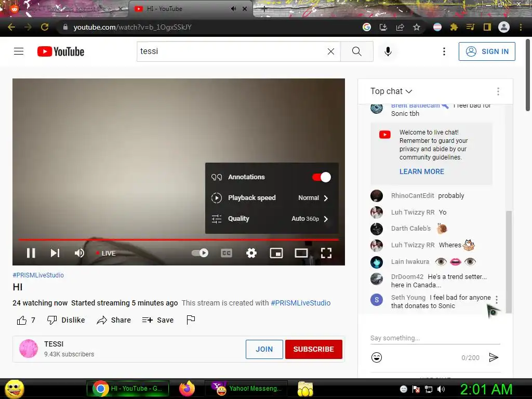Pause the live video

[x=31, y=253]
